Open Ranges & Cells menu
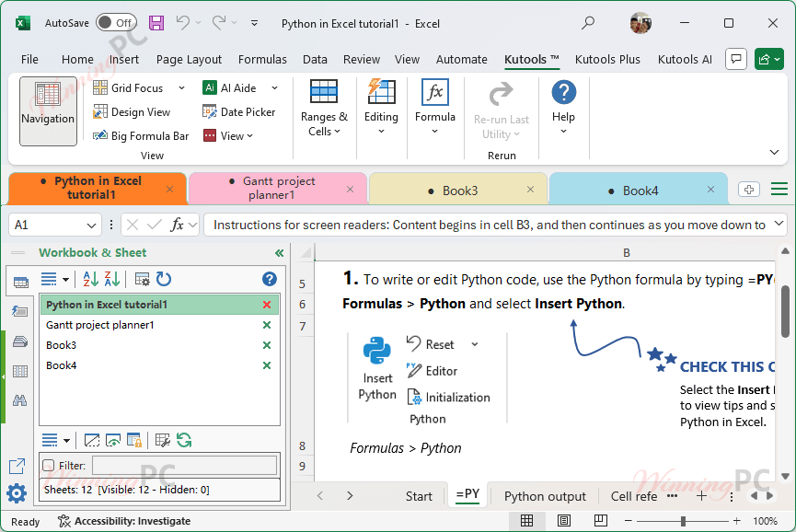The width and height of the screenshot is (796, 532). click(324, 109)
